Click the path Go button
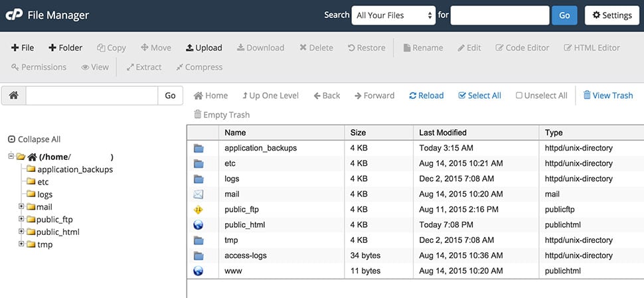This screenshot has width=644, height=298. [170, 96]
